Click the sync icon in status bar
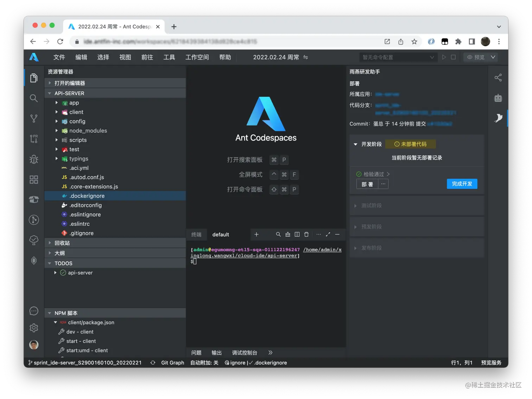 (x=153, y=363)
